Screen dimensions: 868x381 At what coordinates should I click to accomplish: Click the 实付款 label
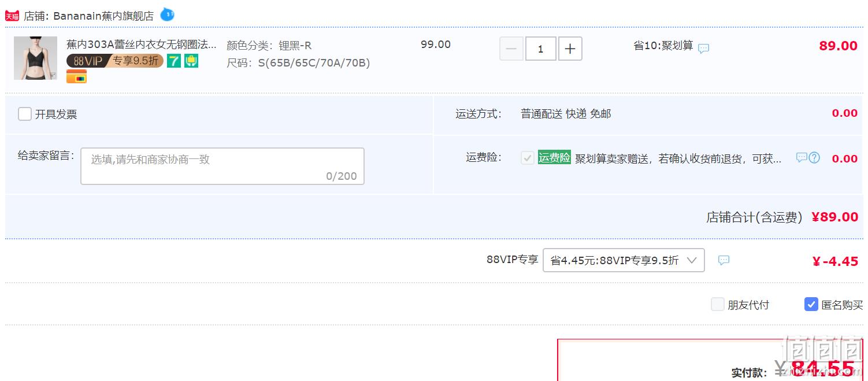[x=750, y=373]
